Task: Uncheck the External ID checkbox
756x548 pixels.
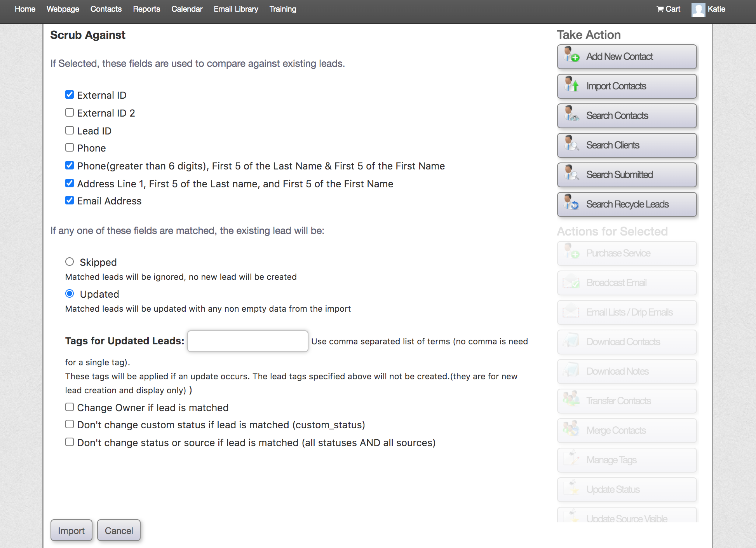Action: [70, 94]
